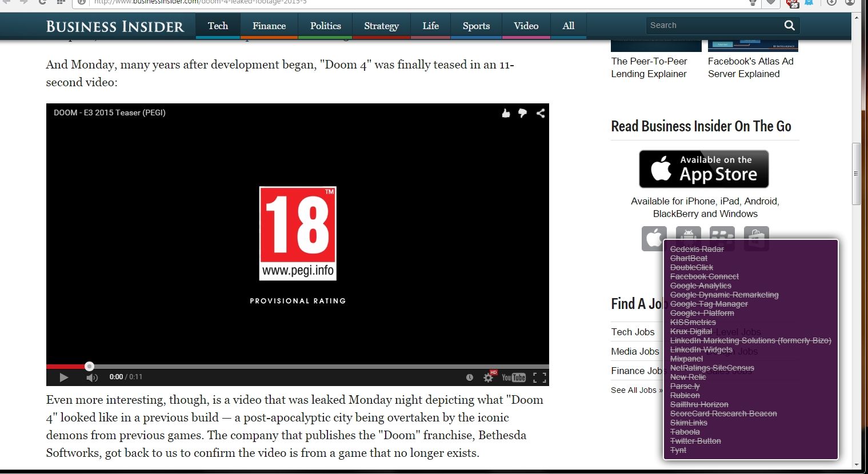This screenshot has height=474, width=868.
Task: Enter fullscreen mode on video
Action: coord(539,377)
